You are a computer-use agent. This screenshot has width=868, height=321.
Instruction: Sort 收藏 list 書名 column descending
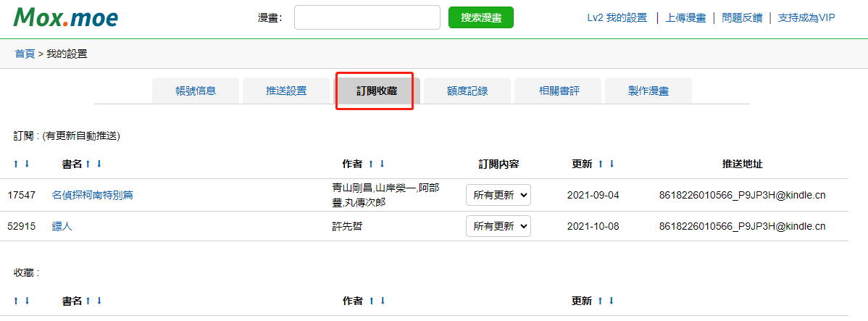[99, 301]
